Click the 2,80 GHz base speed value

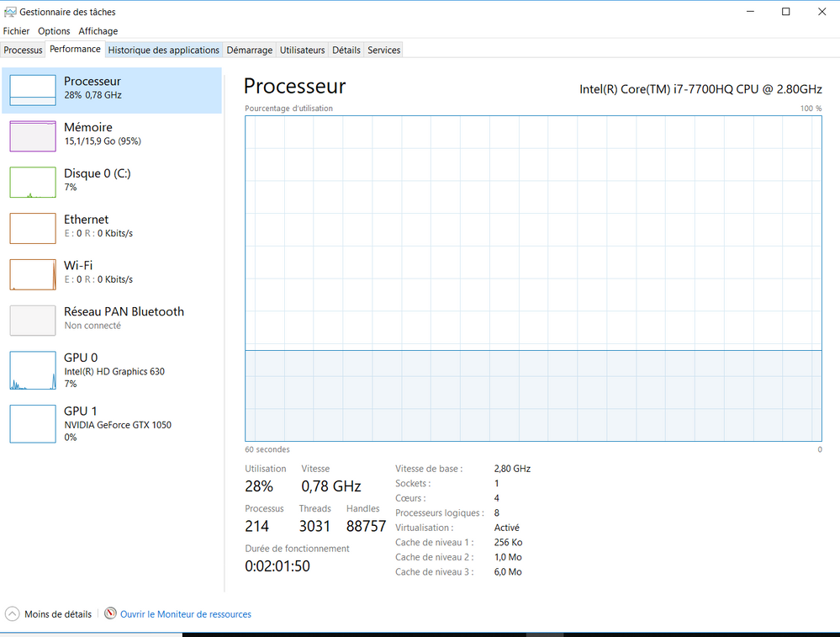pos(512,469)
